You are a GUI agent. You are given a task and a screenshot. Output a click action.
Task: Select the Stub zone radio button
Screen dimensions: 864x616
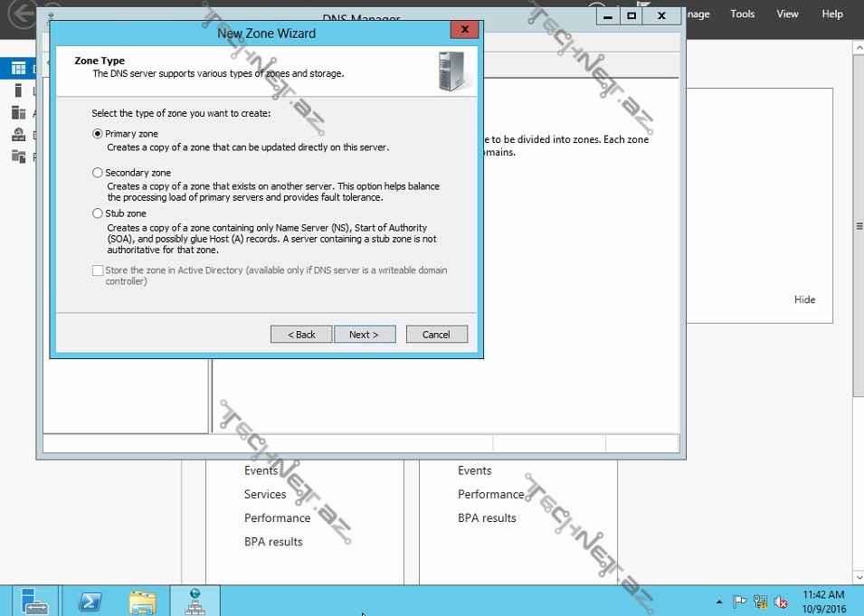[98, 213]
